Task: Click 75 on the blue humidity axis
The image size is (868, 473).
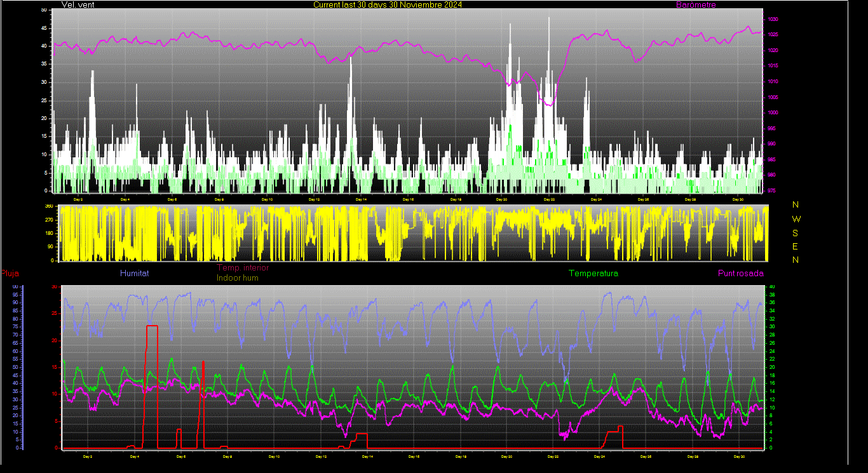Action: (x=15, y=327)
